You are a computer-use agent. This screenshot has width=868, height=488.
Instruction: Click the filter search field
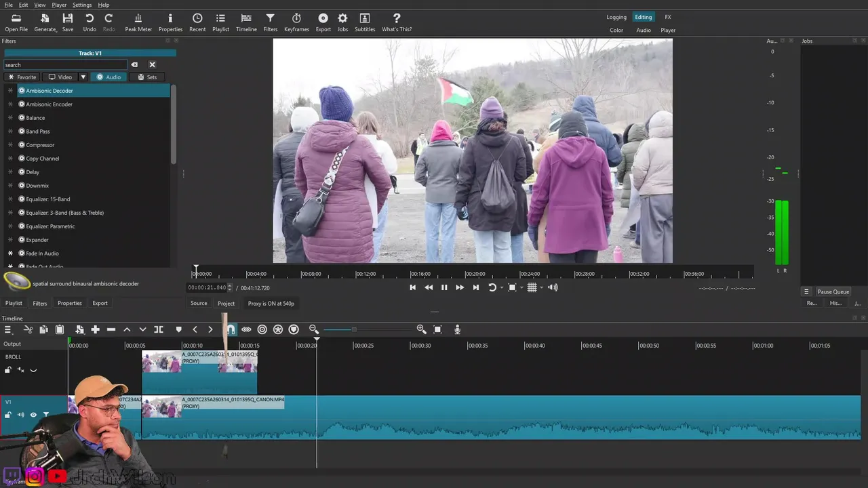pyautogui.click(x=65, y=64)
